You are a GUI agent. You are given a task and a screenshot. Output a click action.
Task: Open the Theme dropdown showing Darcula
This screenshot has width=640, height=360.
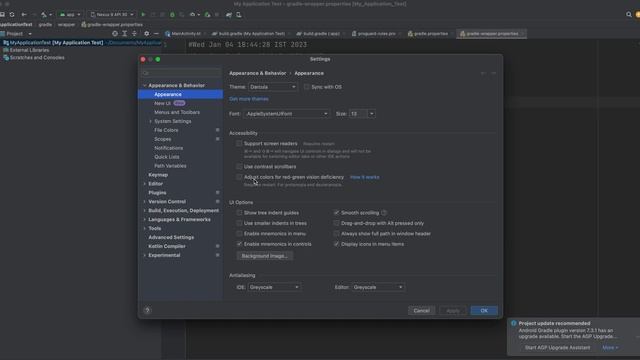tap(273, 87)
